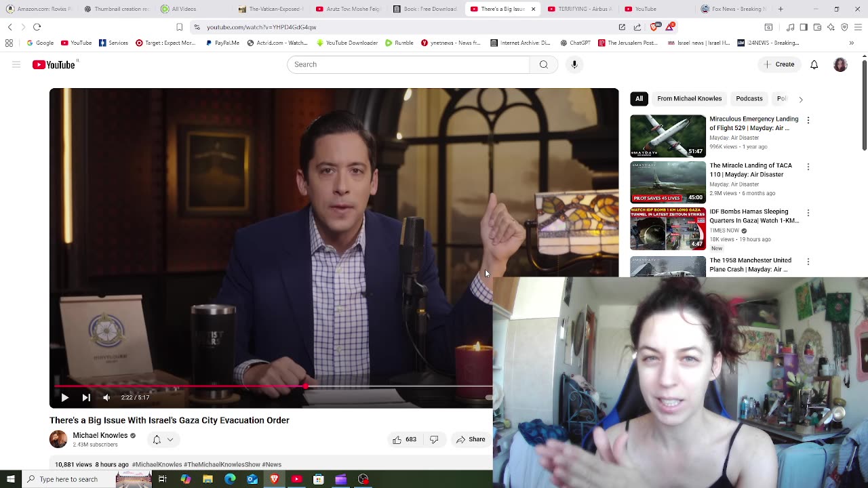Go to the YouTube home logo

click(x=54, y=64)
